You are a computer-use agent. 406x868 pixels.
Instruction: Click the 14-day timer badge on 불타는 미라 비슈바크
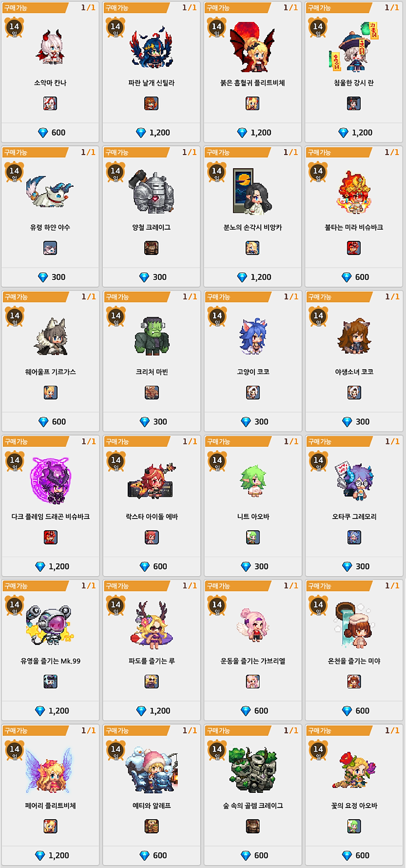click(318, 172)
